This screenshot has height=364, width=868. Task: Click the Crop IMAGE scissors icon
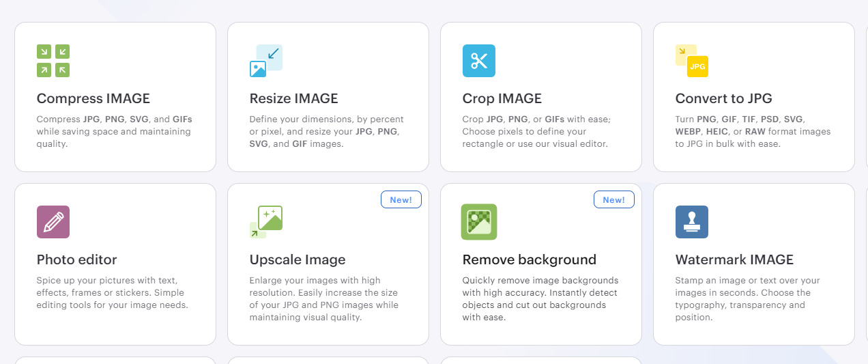(x=479, y=61)
